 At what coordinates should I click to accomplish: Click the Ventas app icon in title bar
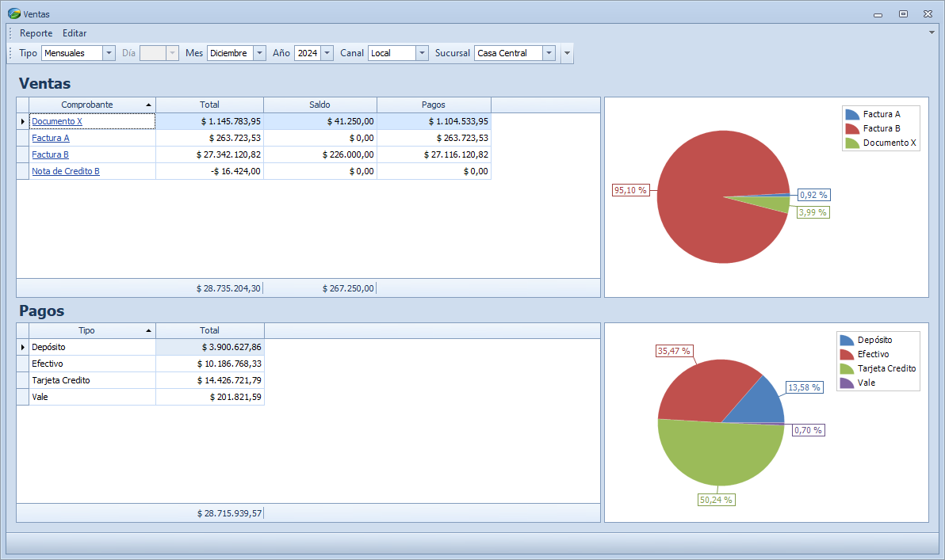[x=13, y=13]
